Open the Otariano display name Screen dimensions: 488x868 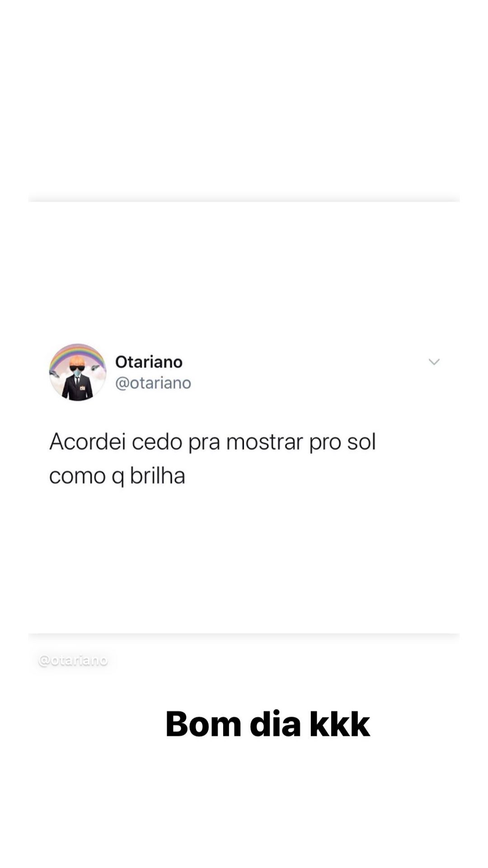point(149,362)
